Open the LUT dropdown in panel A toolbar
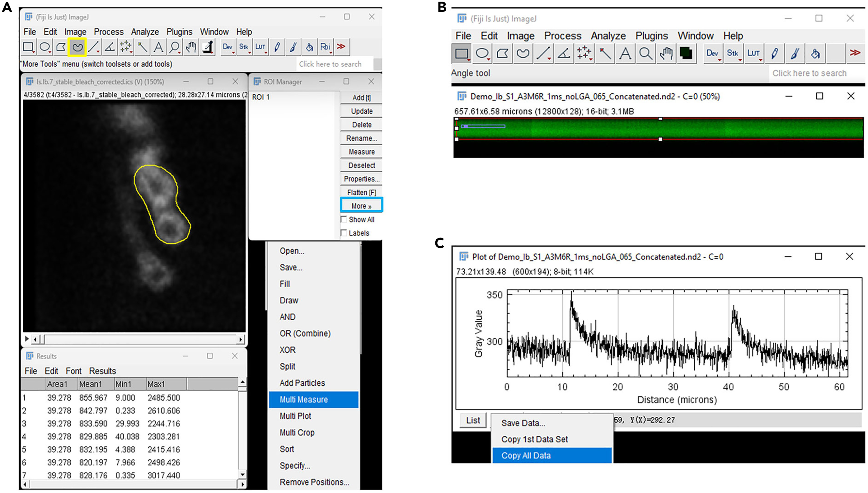The image size is (868, 493). [260, 47]
